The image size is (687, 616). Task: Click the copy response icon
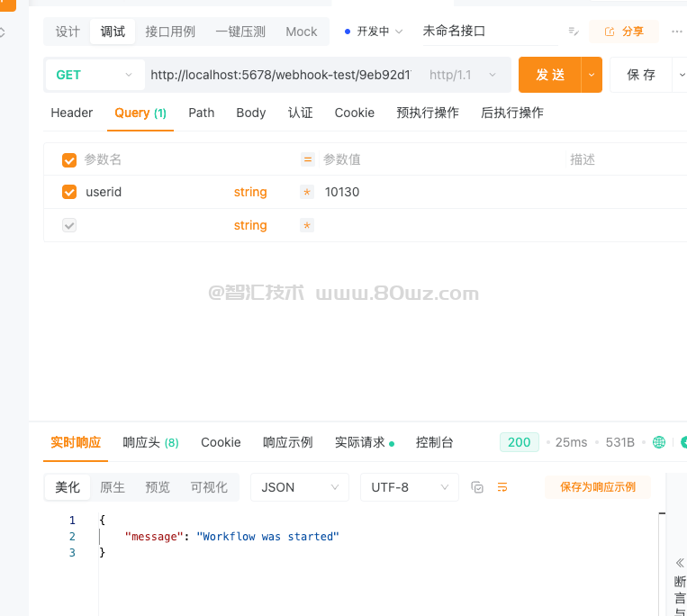(x=477, y=487)
